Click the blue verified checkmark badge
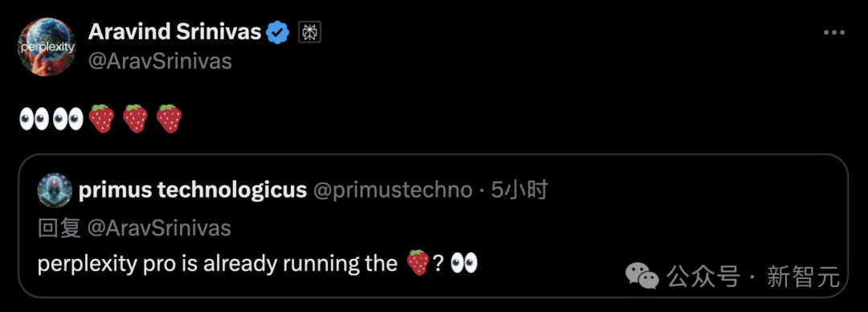868x312 pixels. (x=278, y=33)
